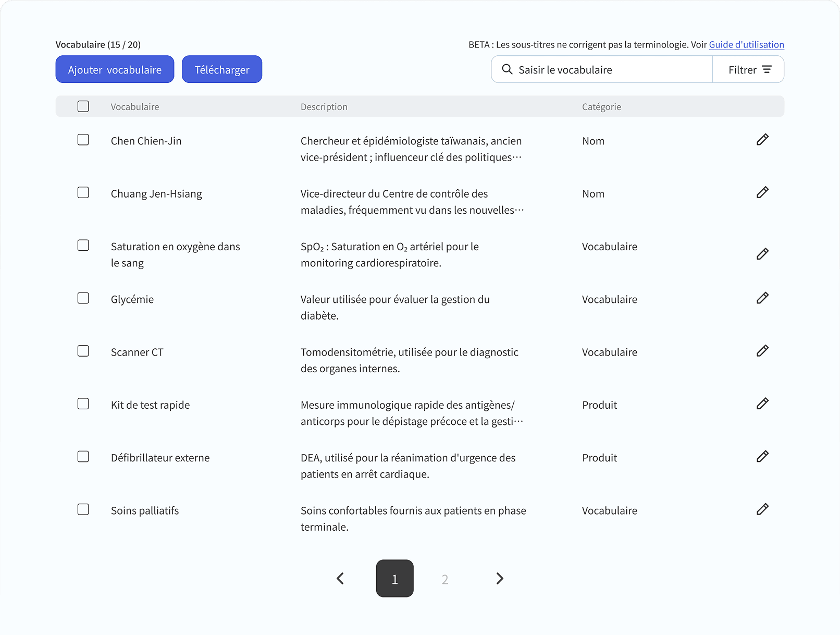Viewport: 840px width, 635px height.
Task: Select the Scanner CT checkbox
Action: click(x=83, y=351)
